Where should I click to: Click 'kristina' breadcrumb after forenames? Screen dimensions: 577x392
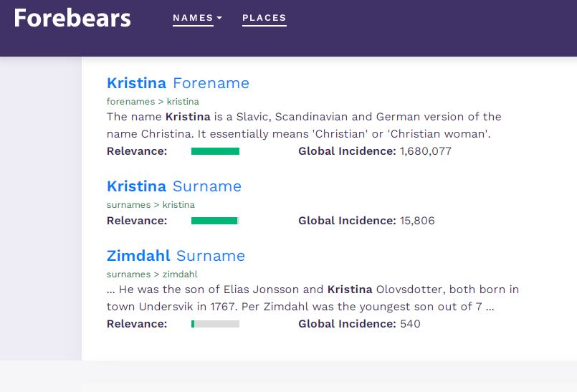(183, 102)
